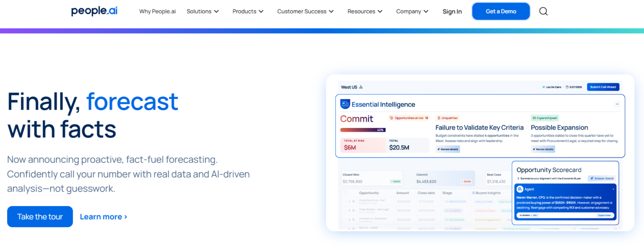Screen dimensions: 644x247
Task: Expand the Resources menu chevron
Action: [x=380, y=12]
